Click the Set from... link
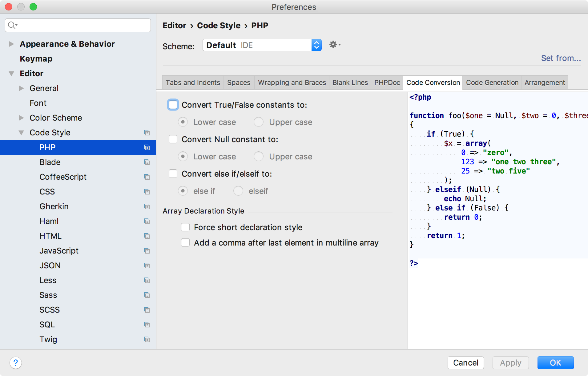Viewport: 588px width, 376px height. point(561,58)
